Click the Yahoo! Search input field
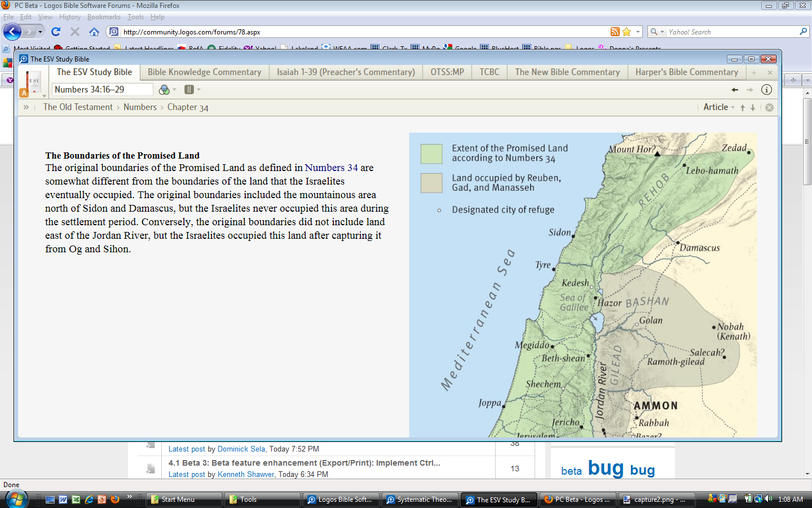 pos(732,32)
